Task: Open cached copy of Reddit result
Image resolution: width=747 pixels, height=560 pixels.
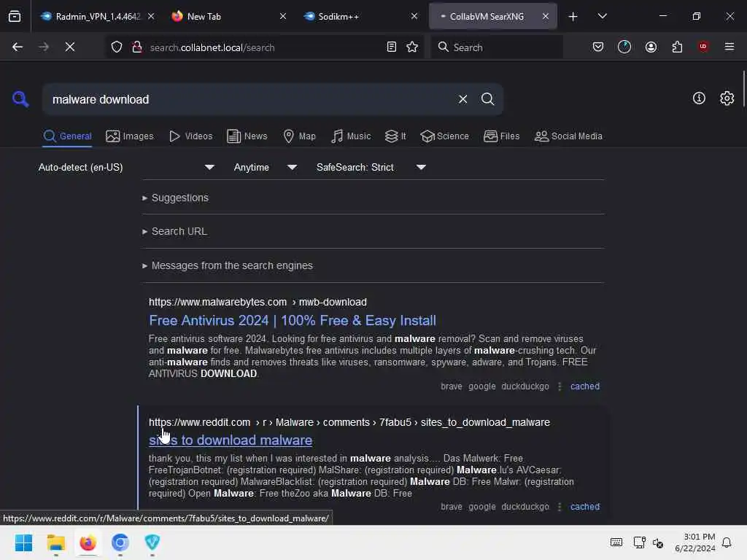Action: point(584,507)
